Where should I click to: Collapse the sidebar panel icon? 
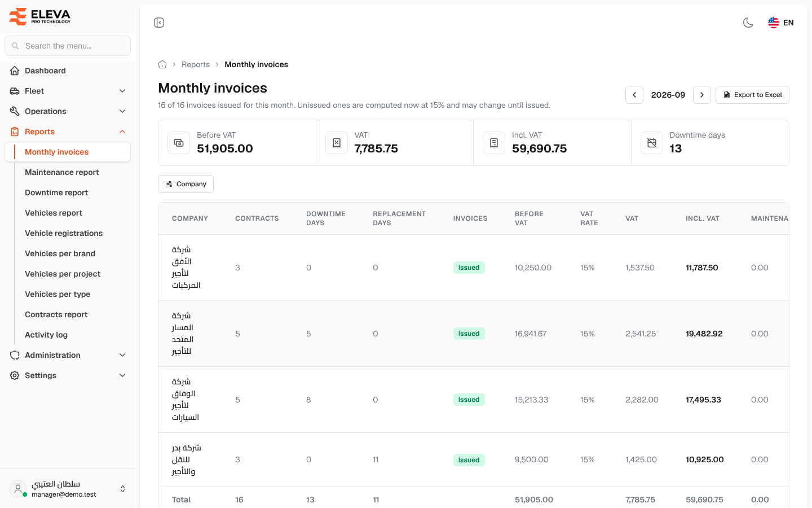coord(159,23)
